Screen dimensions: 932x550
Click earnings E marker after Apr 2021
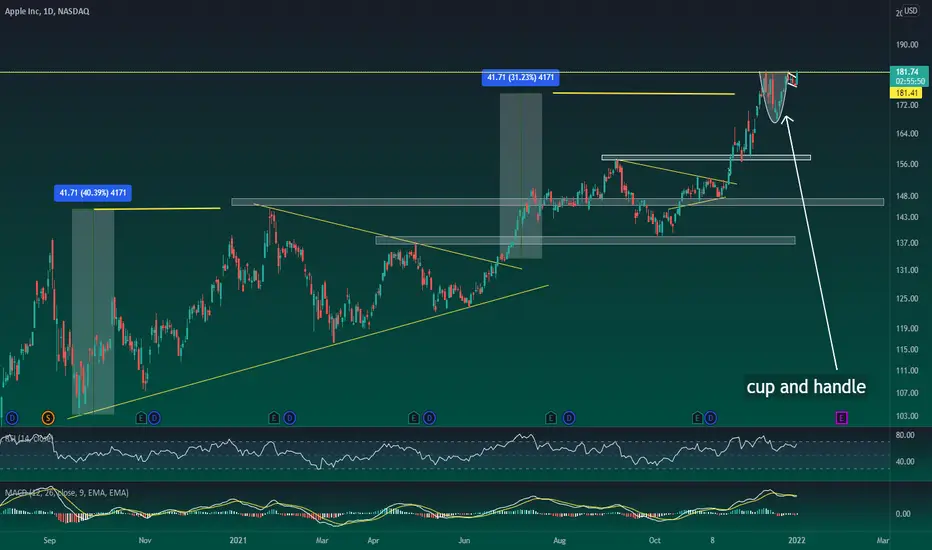414,418
